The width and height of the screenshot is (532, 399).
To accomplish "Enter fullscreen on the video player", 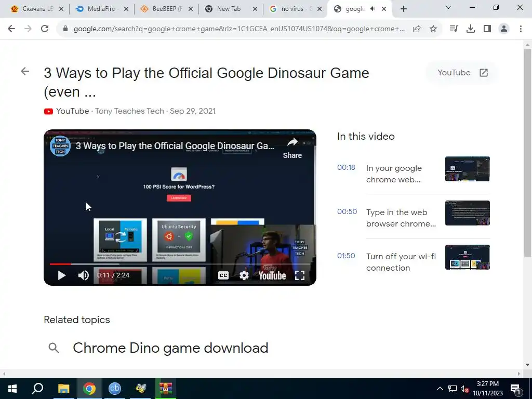I will tap(300, 275).
